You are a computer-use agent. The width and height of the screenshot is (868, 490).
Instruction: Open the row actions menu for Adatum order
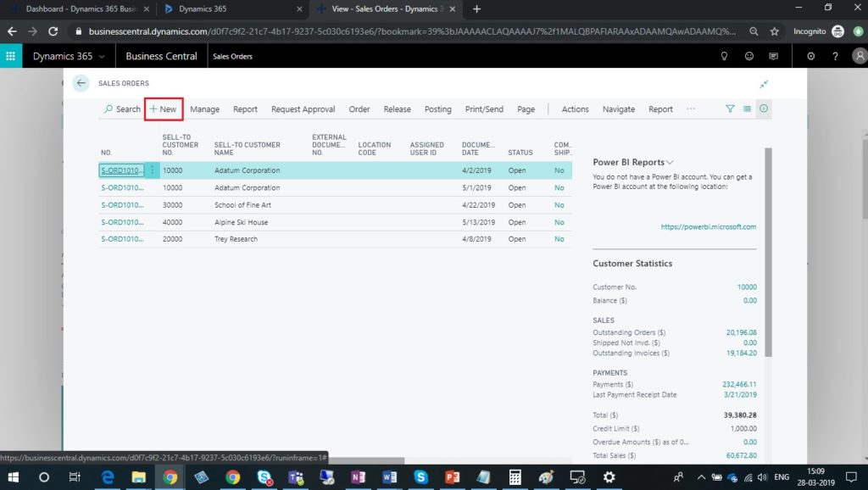click(153, 170)
